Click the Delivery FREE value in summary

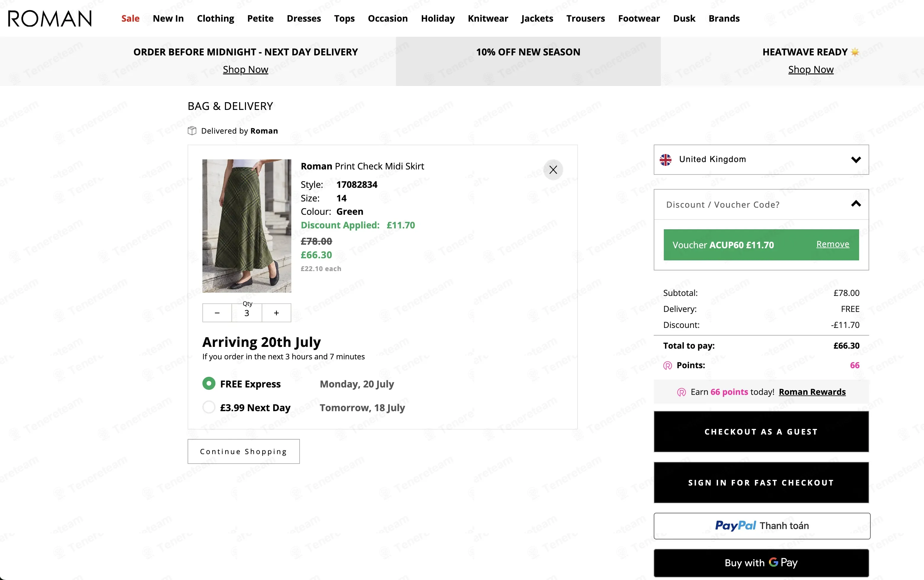pos(850,309)
